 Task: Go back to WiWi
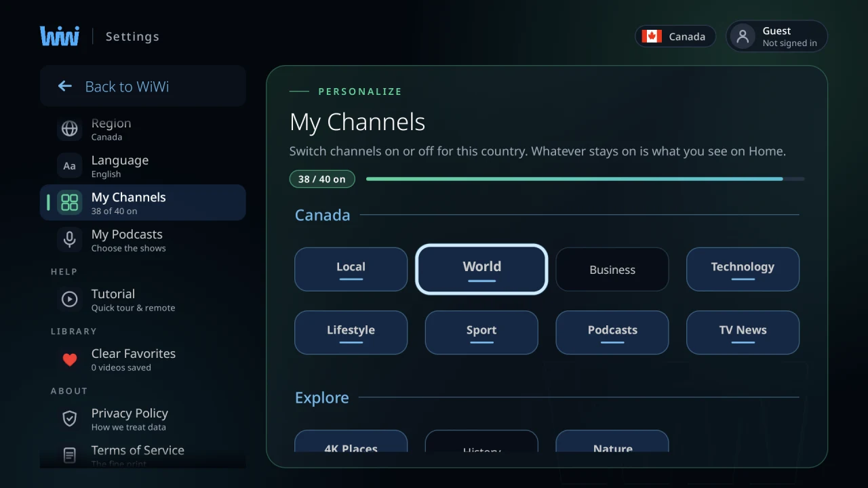143,86
